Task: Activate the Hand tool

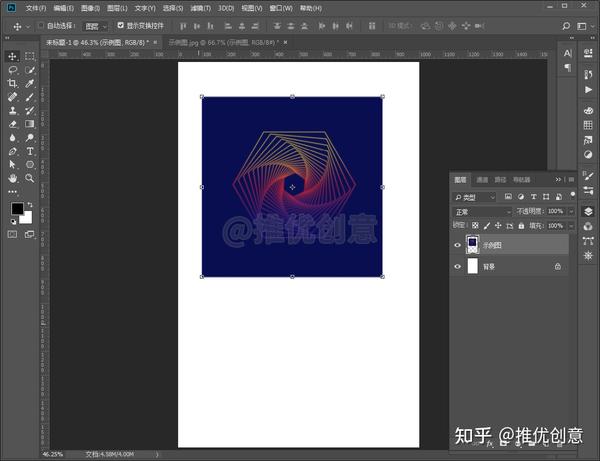Action: (x=12, y=178)
